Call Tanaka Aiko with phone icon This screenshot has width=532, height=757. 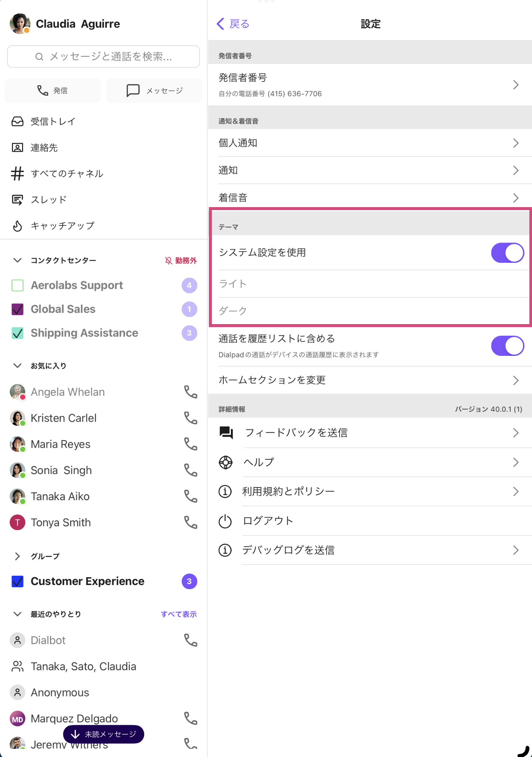click(x=191, y=496)
